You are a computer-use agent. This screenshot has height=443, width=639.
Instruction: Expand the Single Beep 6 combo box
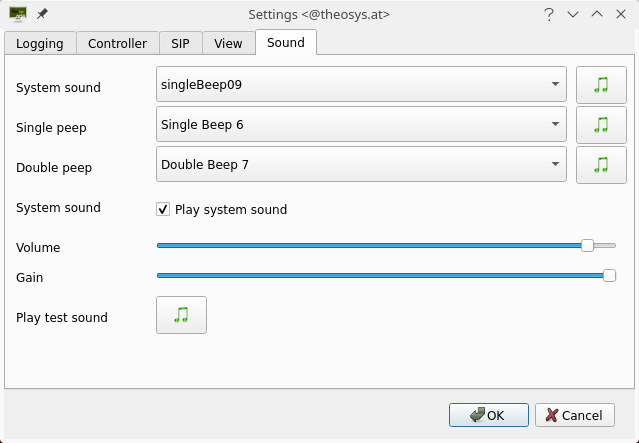361,124
